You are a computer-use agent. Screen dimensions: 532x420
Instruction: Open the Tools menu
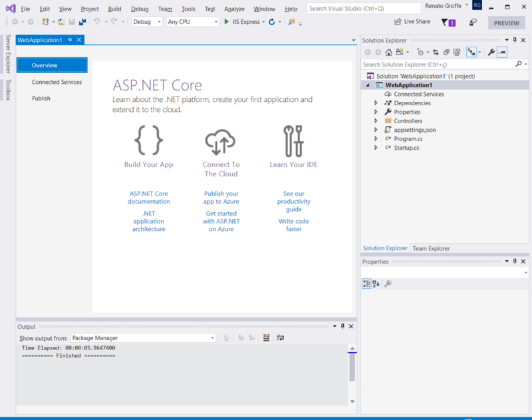point(188,9)
